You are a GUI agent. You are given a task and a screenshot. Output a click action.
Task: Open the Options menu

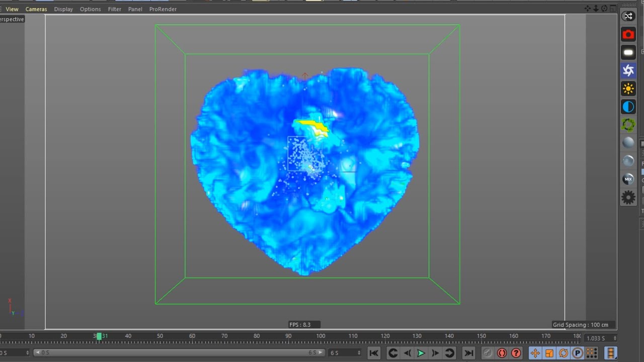(x=90, y=9)
